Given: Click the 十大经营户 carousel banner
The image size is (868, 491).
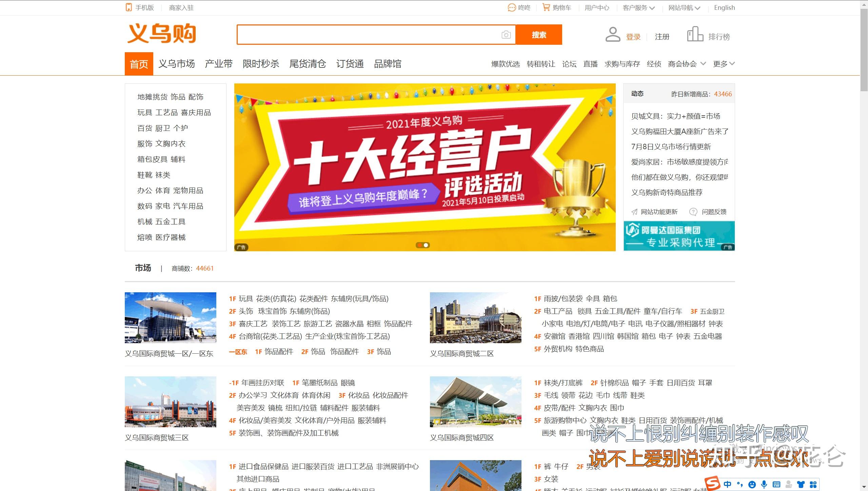Looking at the screenshot, I should tap(425, 167).
